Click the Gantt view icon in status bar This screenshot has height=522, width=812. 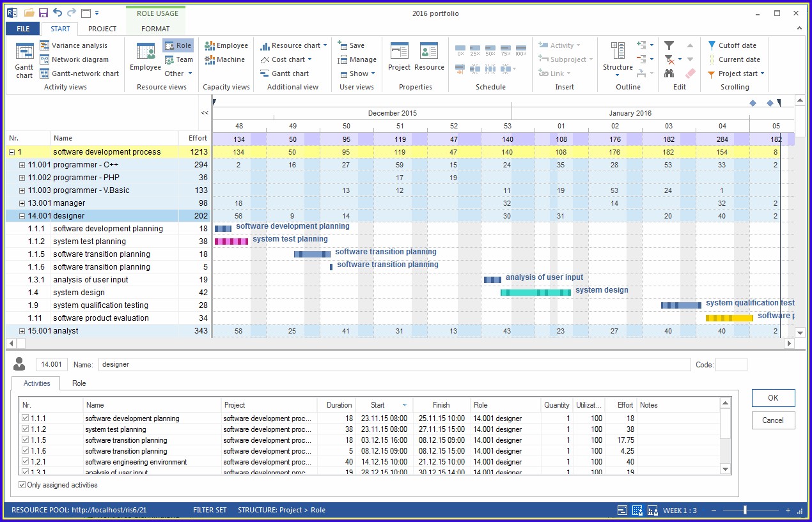coord(622,510)
